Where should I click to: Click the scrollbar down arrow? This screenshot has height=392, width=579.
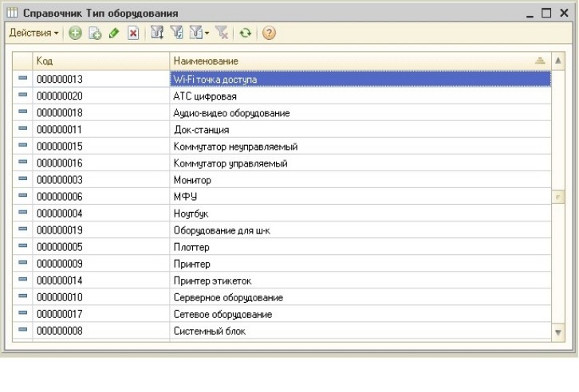(x=558, y=331)
